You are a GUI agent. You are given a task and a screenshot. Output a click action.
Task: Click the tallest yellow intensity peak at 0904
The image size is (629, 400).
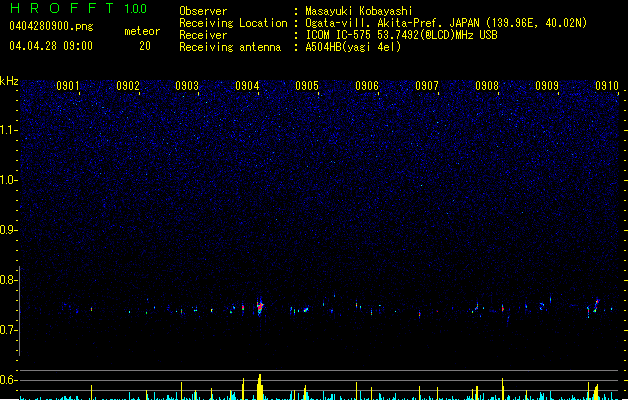(260, 387)
